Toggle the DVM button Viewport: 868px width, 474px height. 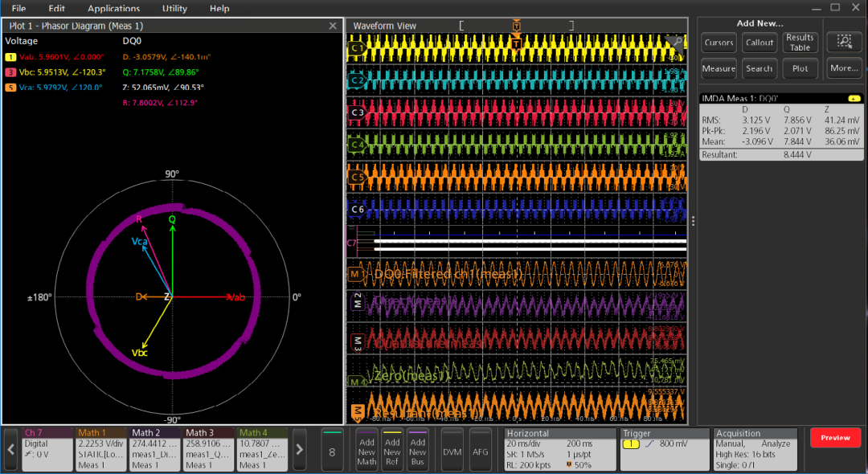[x=452, y=452]
